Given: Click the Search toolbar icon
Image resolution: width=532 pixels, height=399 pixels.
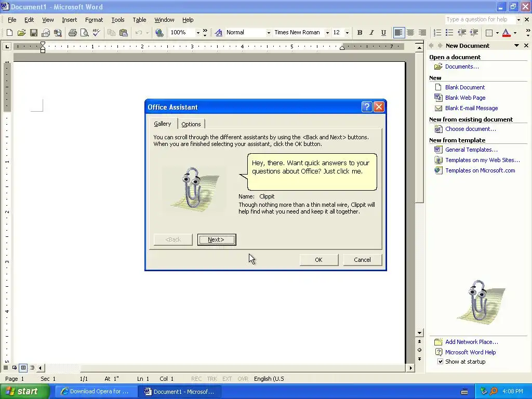Looking at the screenshot, I should (x=58, y=33).
